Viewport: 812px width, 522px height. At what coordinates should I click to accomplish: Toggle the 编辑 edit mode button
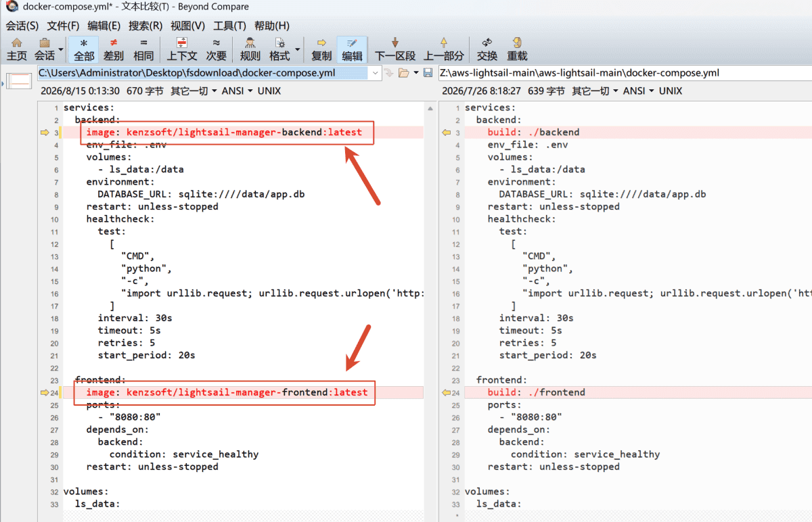pos(352,49)
